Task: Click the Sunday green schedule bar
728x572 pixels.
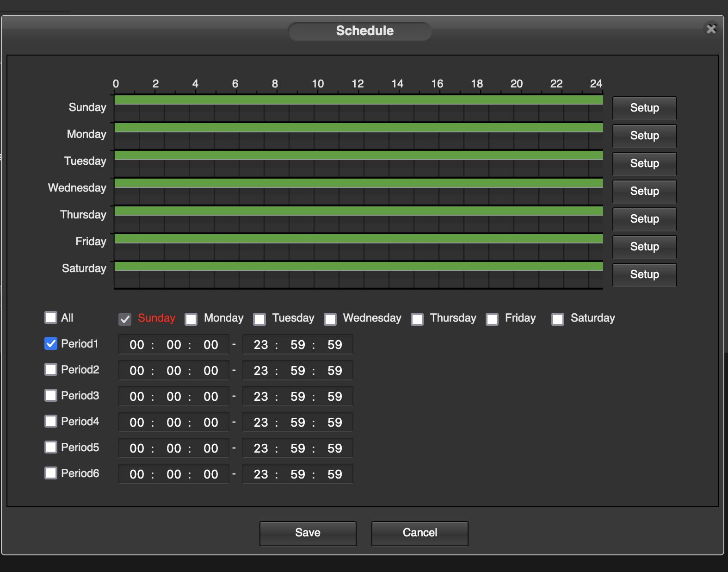Action: (359, 100)
